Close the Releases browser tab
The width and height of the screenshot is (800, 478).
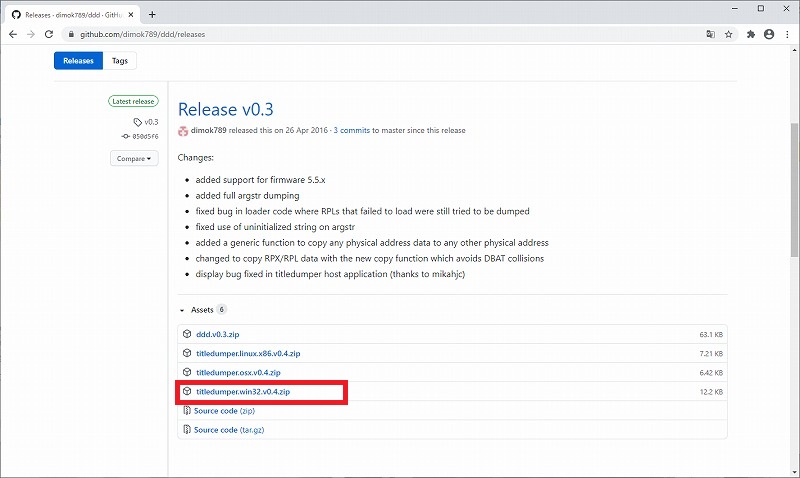coord(131,15)
